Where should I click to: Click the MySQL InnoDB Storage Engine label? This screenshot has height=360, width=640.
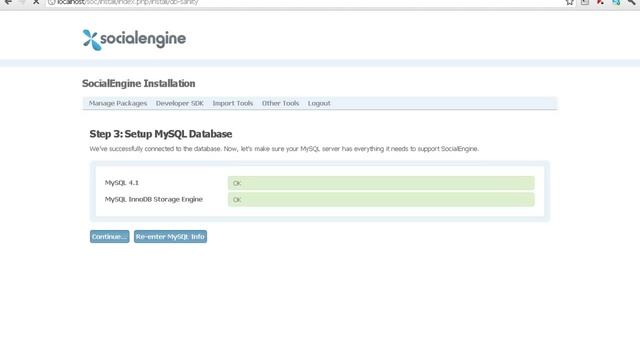click(153, 199)
